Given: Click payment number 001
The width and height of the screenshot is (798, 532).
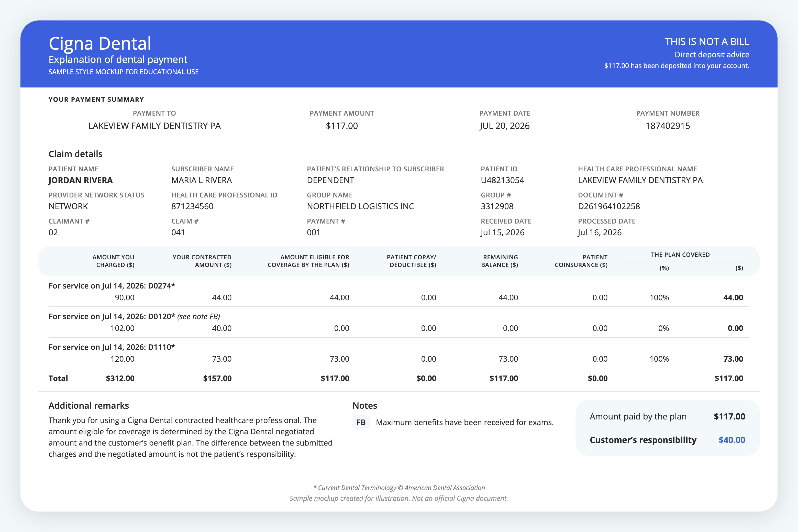Looking at the screenshot, I should [x=314, y=232].
